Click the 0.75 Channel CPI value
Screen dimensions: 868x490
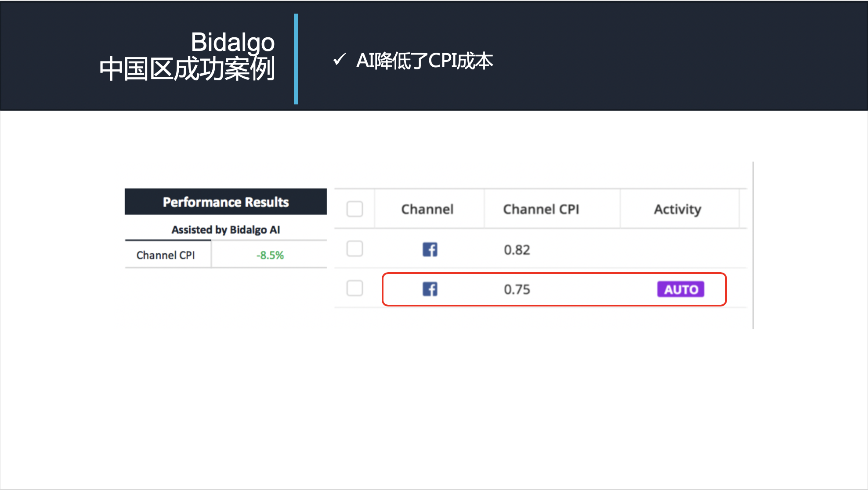click(x=517, y=289)
